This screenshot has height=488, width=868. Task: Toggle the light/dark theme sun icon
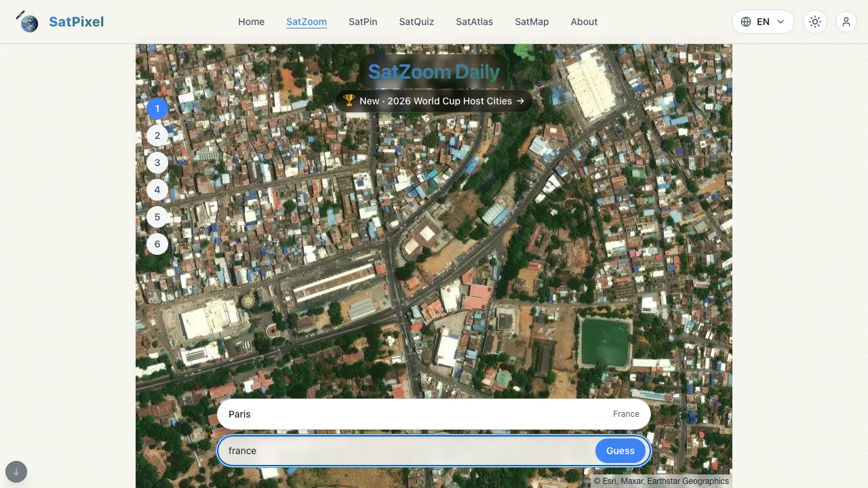815,22
